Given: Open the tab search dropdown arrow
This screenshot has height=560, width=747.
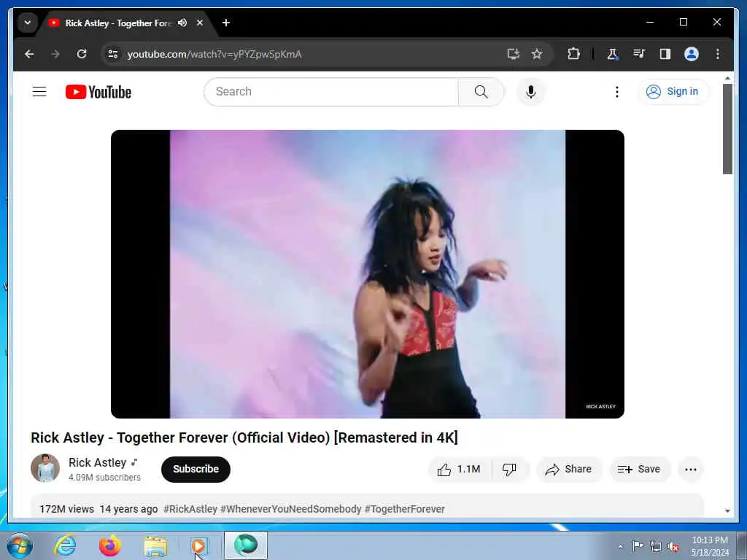Looking at the screenshot, I should coord(28,23).
